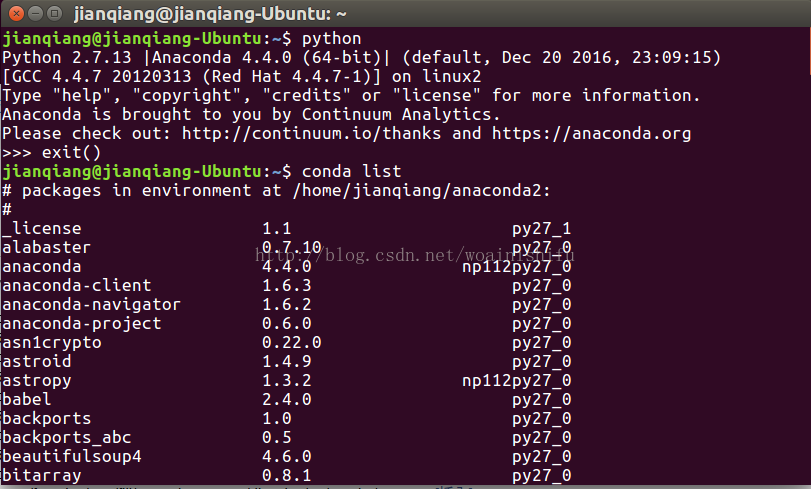The image size is (811, 489).
Task: Click 'GCC 4.4.7 20120313' text
Action: point(101,77)
